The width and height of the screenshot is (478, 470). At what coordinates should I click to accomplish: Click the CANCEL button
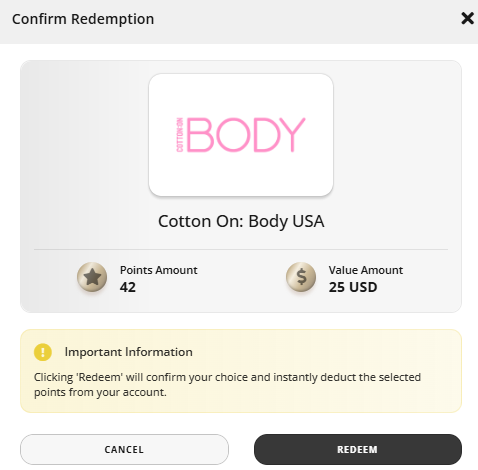(124, 449)
